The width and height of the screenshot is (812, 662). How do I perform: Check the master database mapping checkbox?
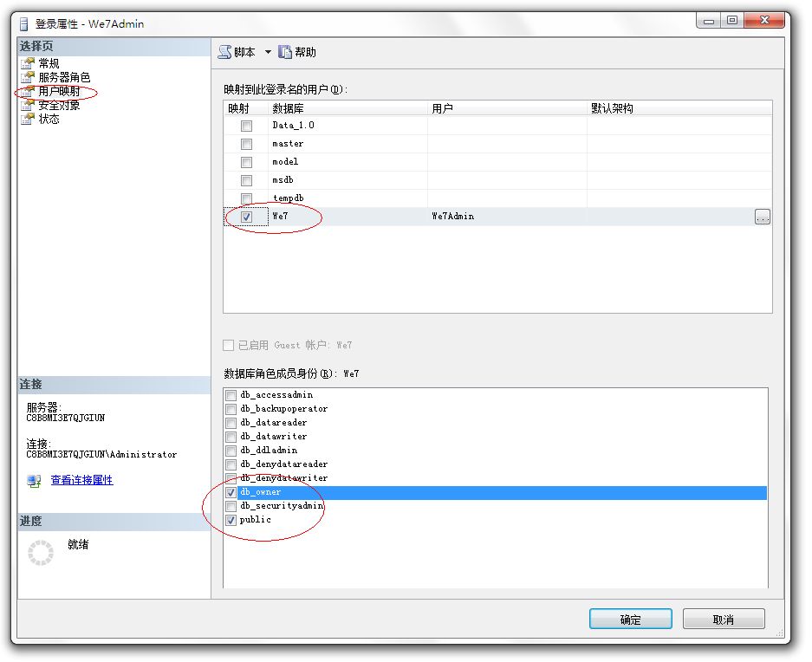click(246, 144)
